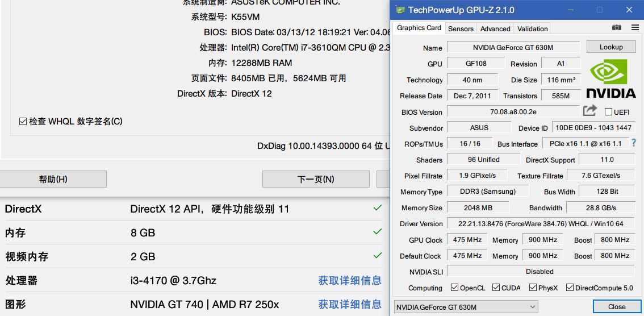The width and height of the screenshot is (644, 316).
Task: Click the DirectX Support field showing 11.0
Action: pos(607,160)
